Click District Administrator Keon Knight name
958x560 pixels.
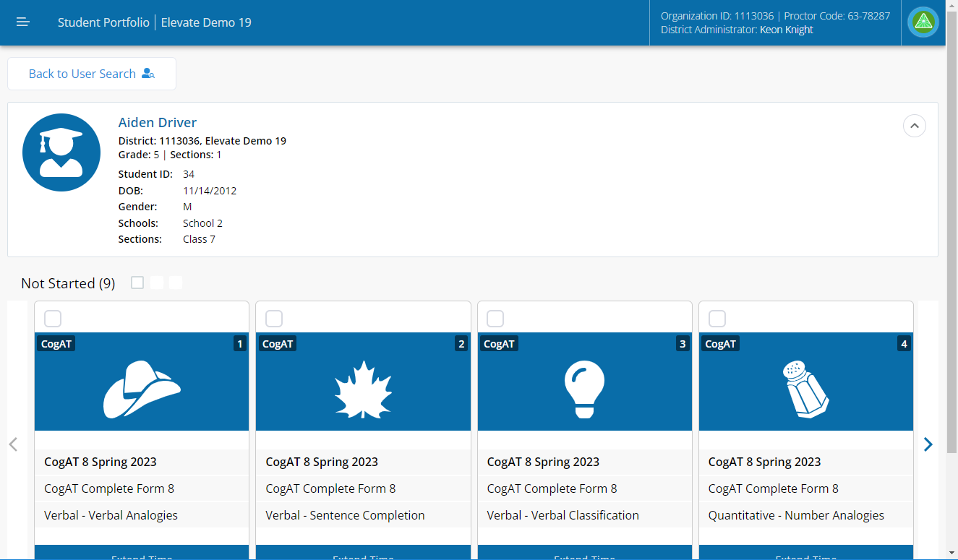pyautogui.click(x=787, y=30)
